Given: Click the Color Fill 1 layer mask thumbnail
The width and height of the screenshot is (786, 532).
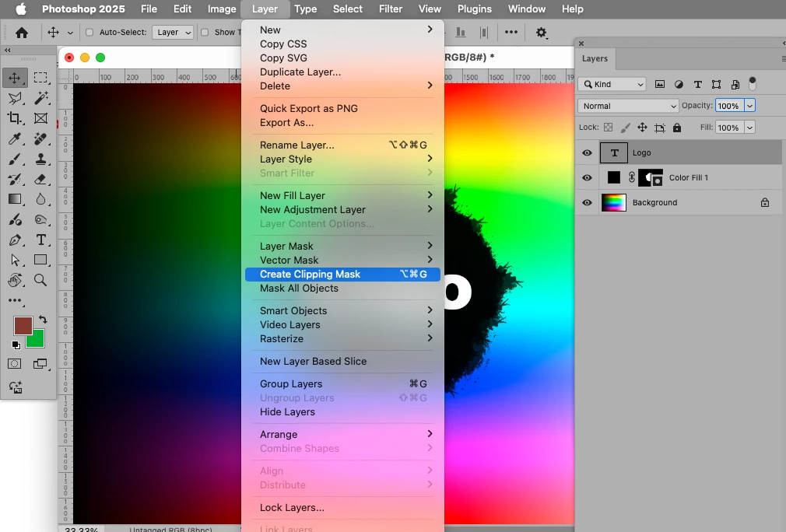Looking at the screenshot, I should (x=651, y=177).
